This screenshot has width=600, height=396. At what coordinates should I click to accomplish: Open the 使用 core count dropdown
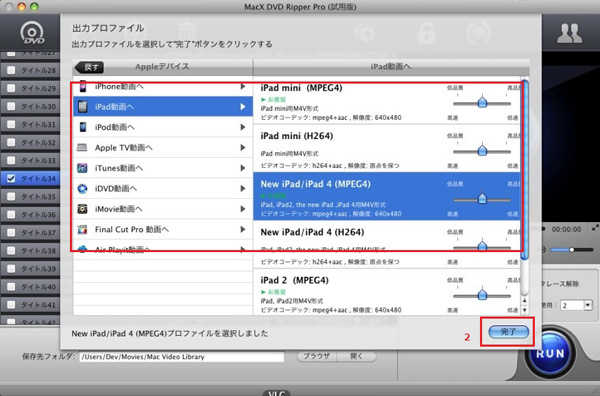tap(576, 305)
